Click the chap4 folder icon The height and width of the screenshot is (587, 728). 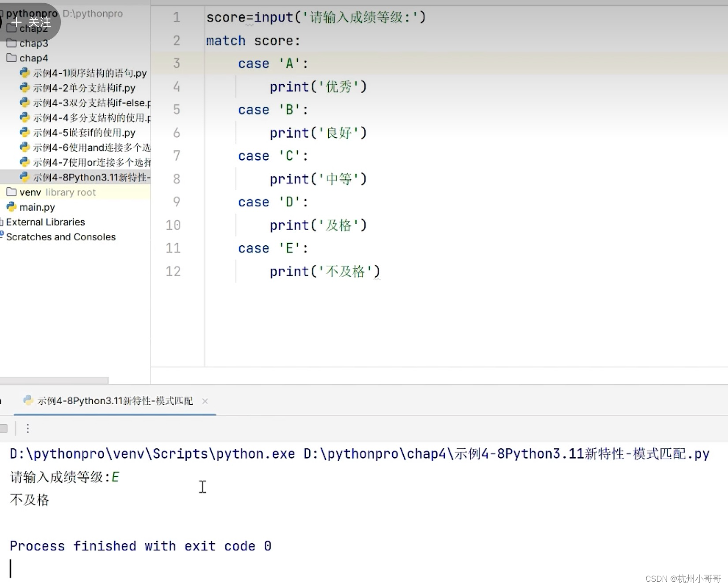(12, 58)
